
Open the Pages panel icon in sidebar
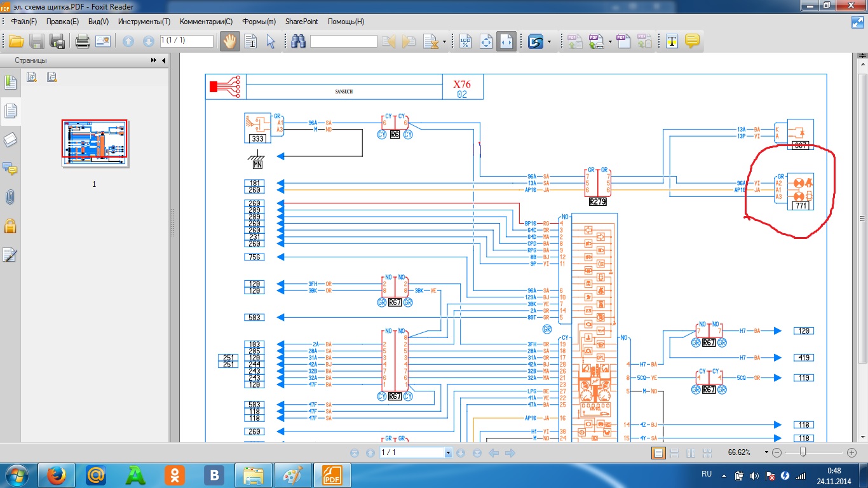[x=10, y=111]
